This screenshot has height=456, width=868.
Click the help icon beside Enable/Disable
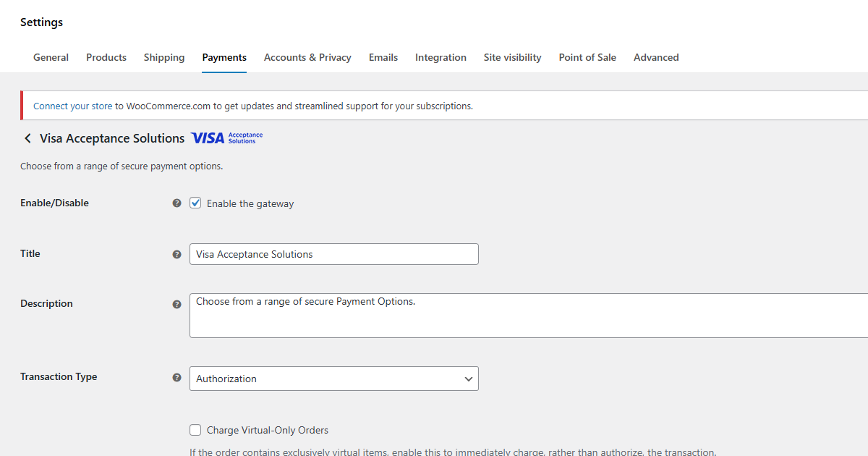pyautogui.click(x=176, y=203)
